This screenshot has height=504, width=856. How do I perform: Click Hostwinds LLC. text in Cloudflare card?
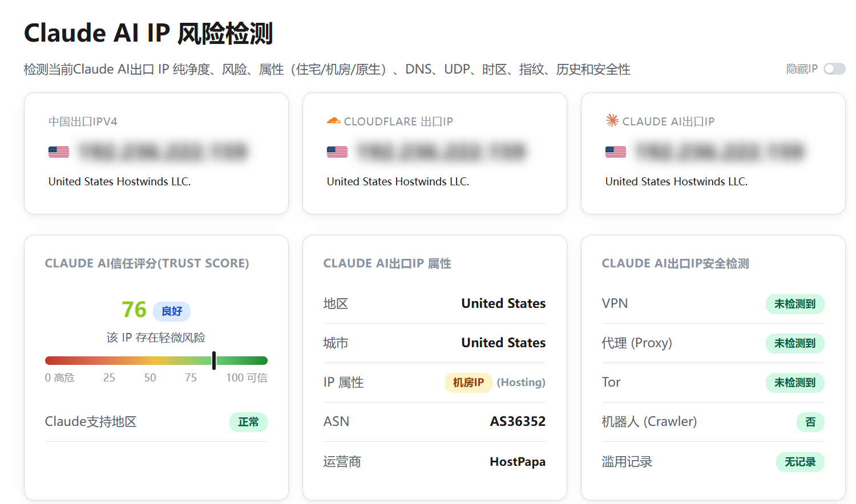point(432,181)
